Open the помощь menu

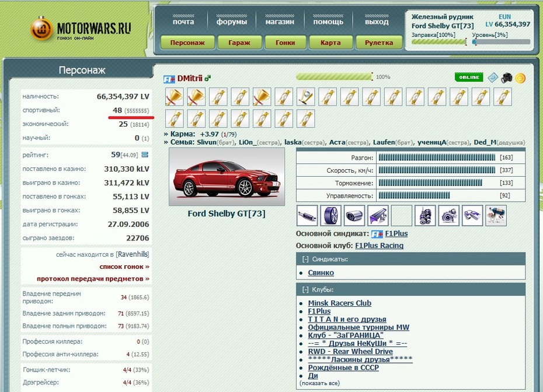(328, 22)
